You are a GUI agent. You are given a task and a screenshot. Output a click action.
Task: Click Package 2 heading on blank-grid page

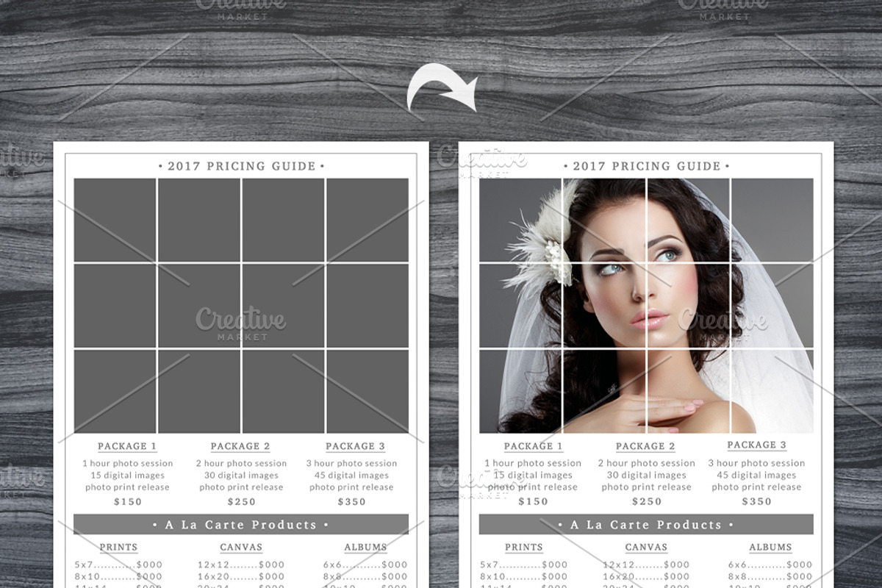(240, 446)
